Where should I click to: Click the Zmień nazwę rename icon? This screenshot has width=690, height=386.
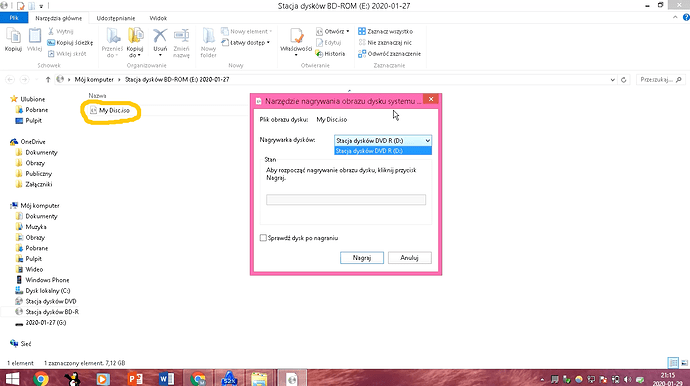[x=181, y=43]
